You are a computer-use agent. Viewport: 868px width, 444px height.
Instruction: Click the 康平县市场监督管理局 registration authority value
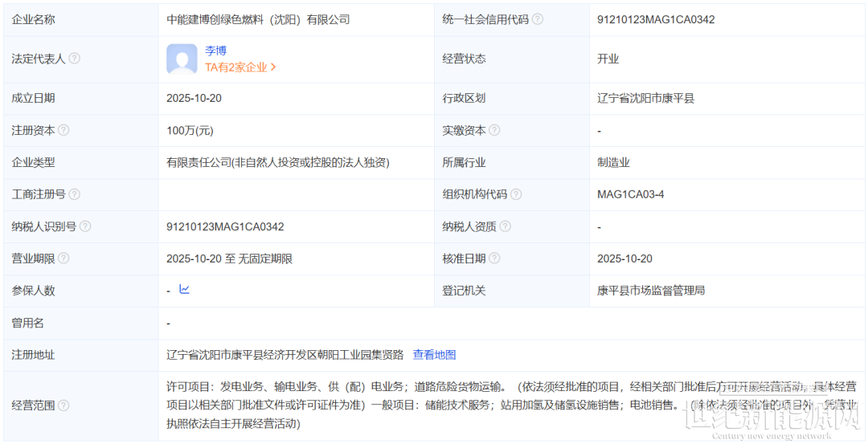click(651, 291)
